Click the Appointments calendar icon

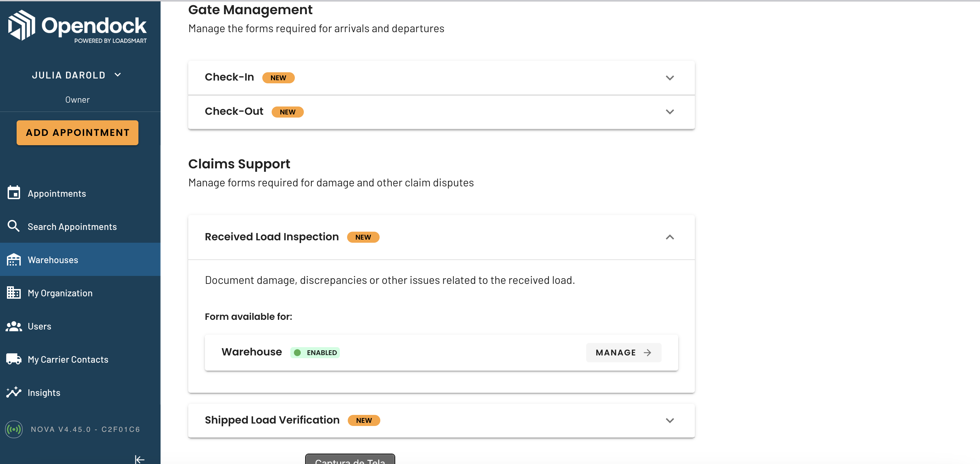[x=14, y=193]
